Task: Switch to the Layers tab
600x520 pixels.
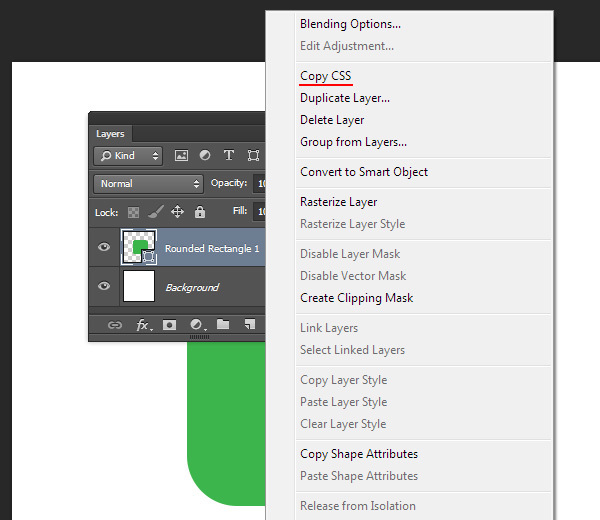Action: (110, 133)
